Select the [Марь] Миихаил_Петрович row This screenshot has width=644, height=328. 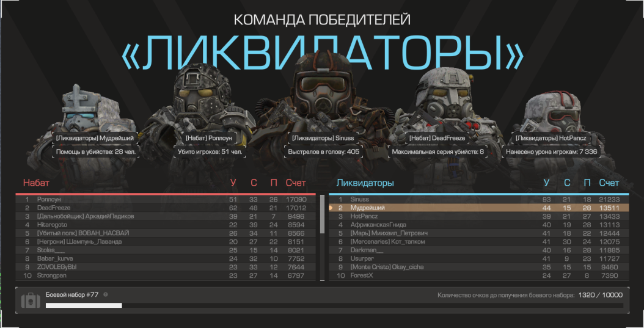tap(479, 233)
